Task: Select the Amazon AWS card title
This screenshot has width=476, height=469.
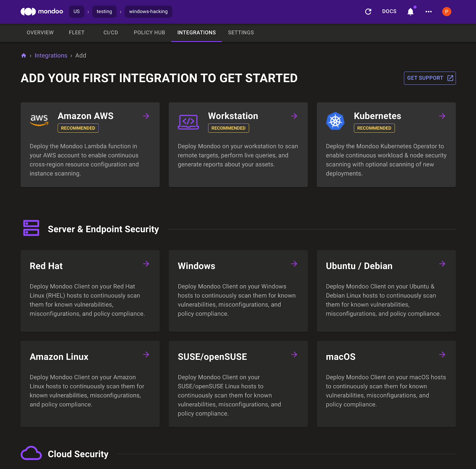Action: pyautogui.click(x=86, y=116)
